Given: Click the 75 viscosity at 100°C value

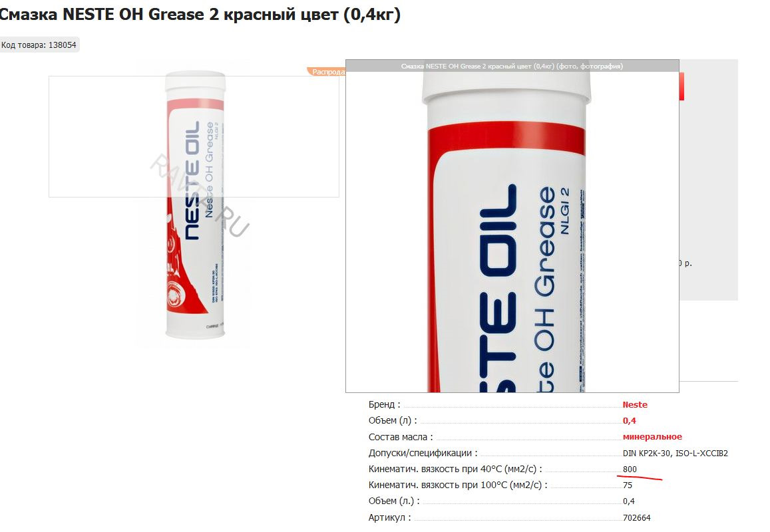Looking at the screenshot, I should pos(627,485).
